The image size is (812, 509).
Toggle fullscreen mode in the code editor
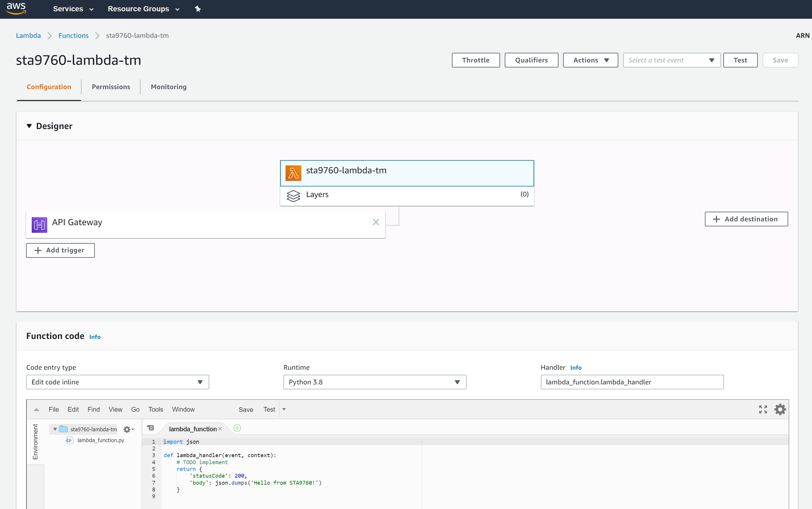763,409
